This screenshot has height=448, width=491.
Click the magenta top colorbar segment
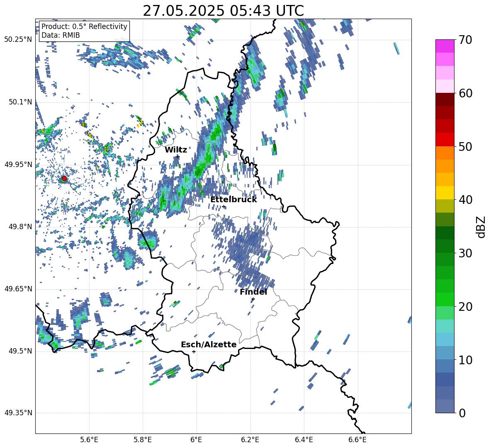coord(445,46)
